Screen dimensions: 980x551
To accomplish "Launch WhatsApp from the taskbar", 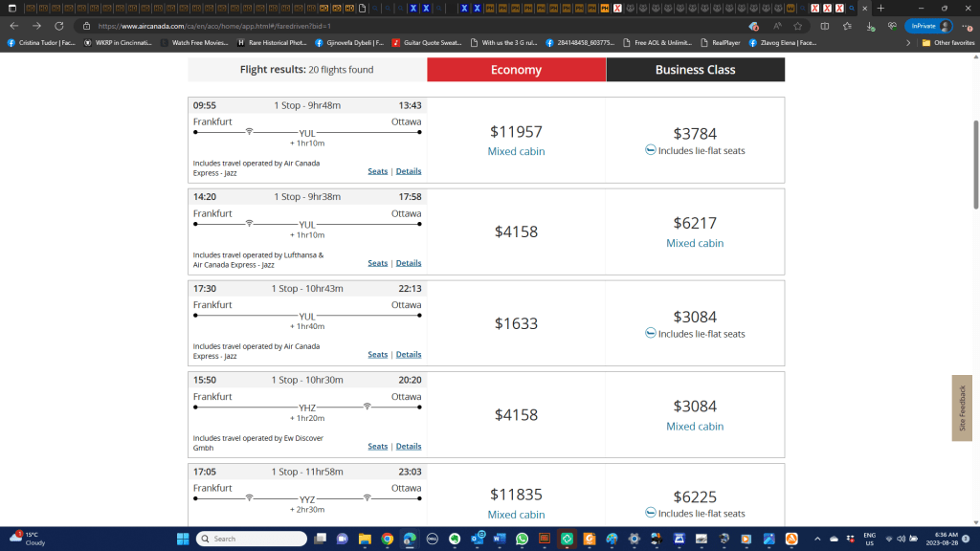I will pos(522,539).
